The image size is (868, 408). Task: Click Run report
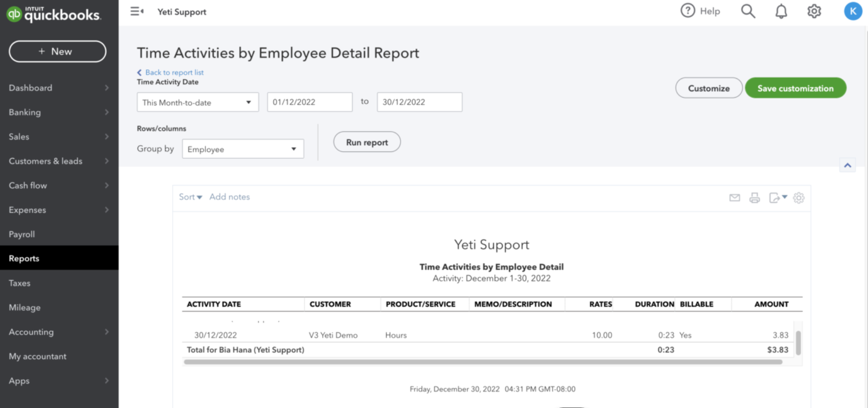coord(367,142)
